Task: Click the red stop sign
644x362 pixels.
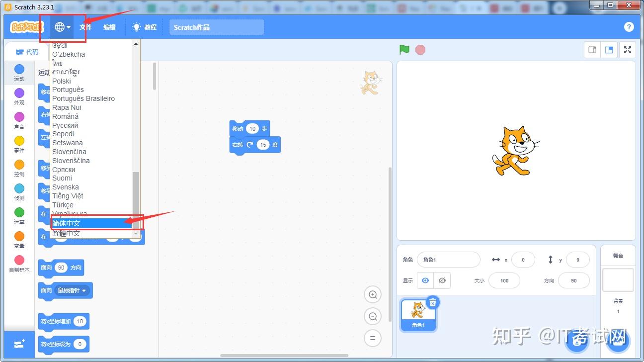Action: pyautogui.click(x=420, y=49)
